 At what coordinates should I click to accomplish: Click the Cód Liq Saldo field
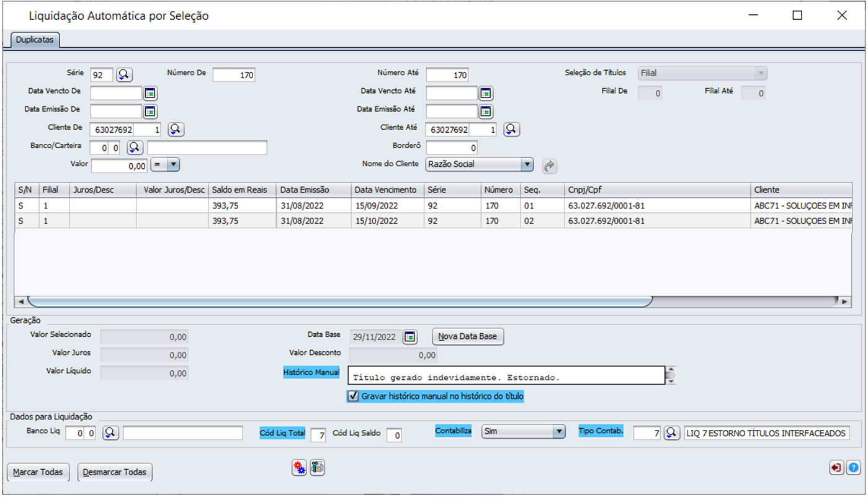394,435
